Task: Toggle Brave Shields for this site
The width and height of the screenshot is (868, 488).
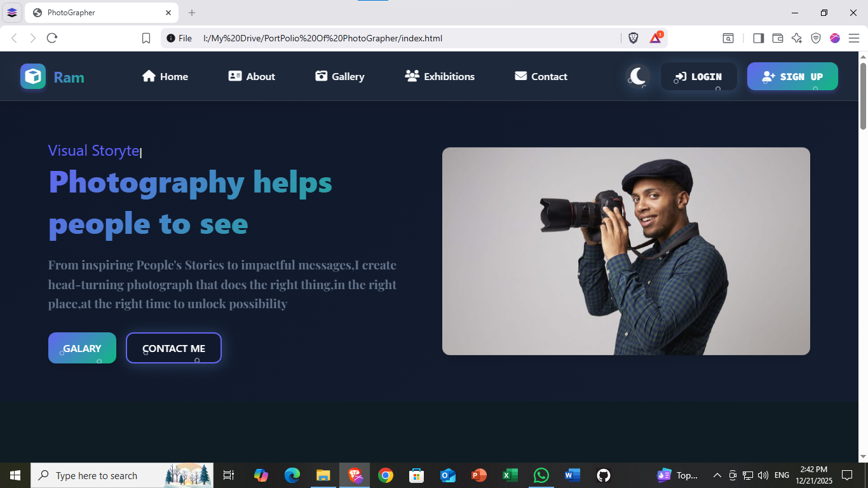Action: click(x=633, y=38)
